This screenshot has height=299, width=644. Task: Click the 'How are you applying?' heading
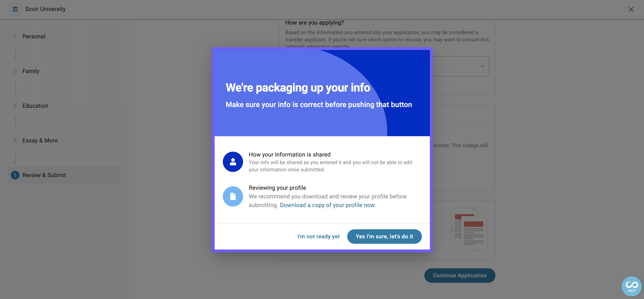[314, 23]
